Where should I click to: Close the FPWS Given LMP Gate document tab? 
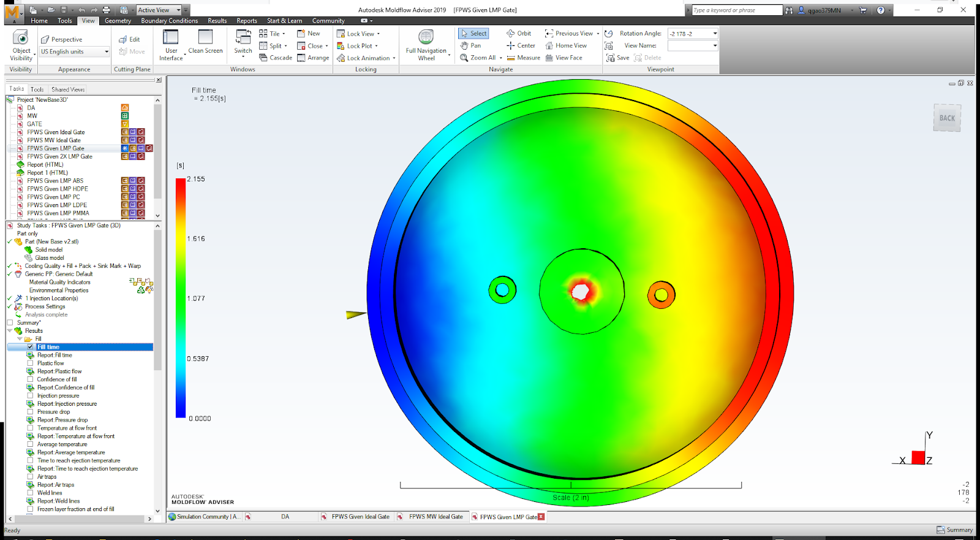(x=541, y=517)
